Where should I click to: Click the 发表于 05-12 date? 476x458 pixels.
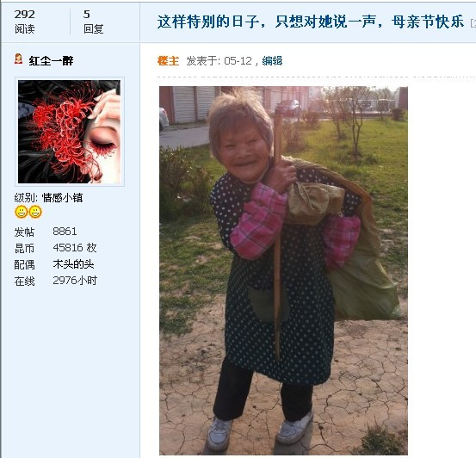[x=219, y=61]
